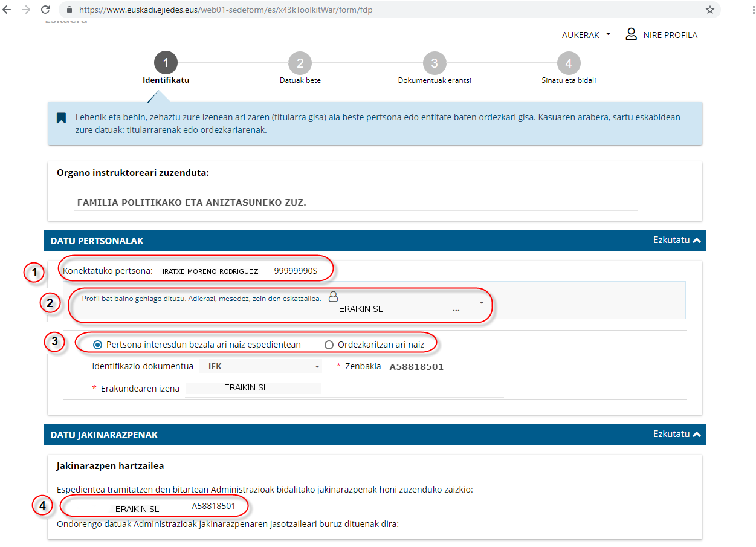Screen dimensions: 756x547
Task: Click the step 4 Sinatu eta bidali circle
Action: pos(568,63)
